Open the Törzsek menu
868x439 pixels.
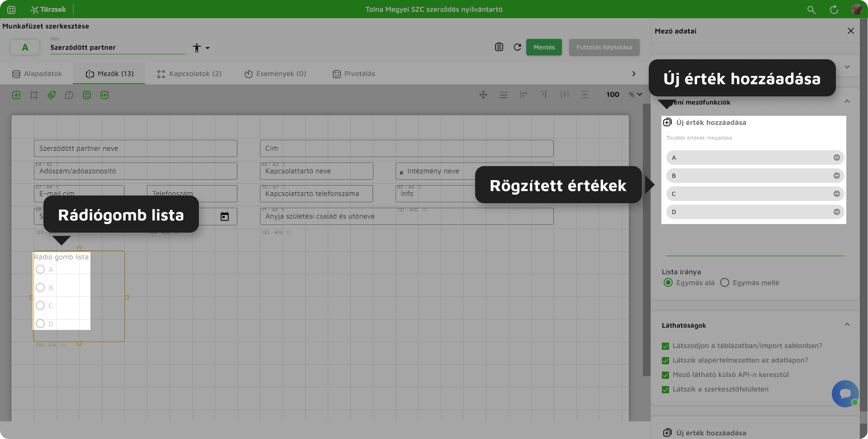pyautogui.click(x=48, y=10)
